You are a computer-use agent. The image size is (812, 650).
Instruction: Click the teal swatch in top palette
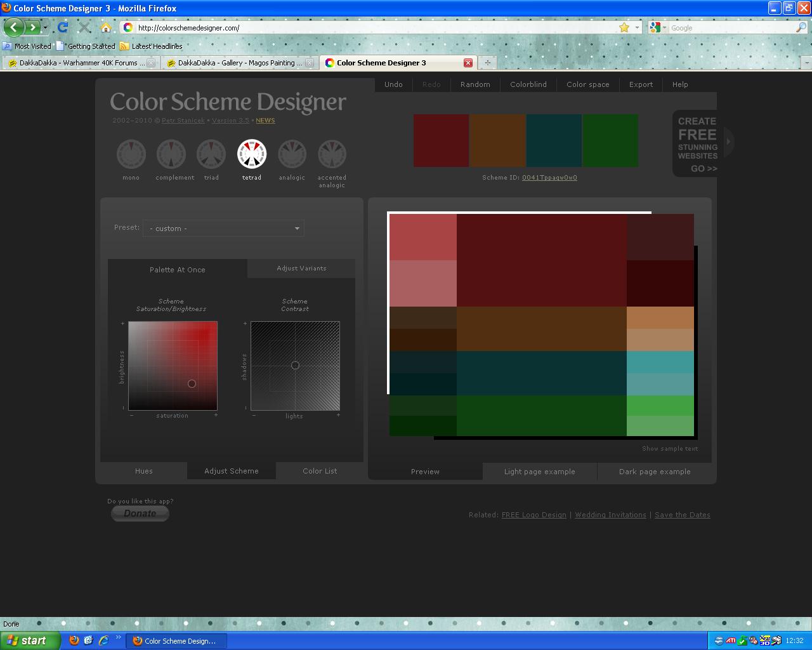coord(554,140)
